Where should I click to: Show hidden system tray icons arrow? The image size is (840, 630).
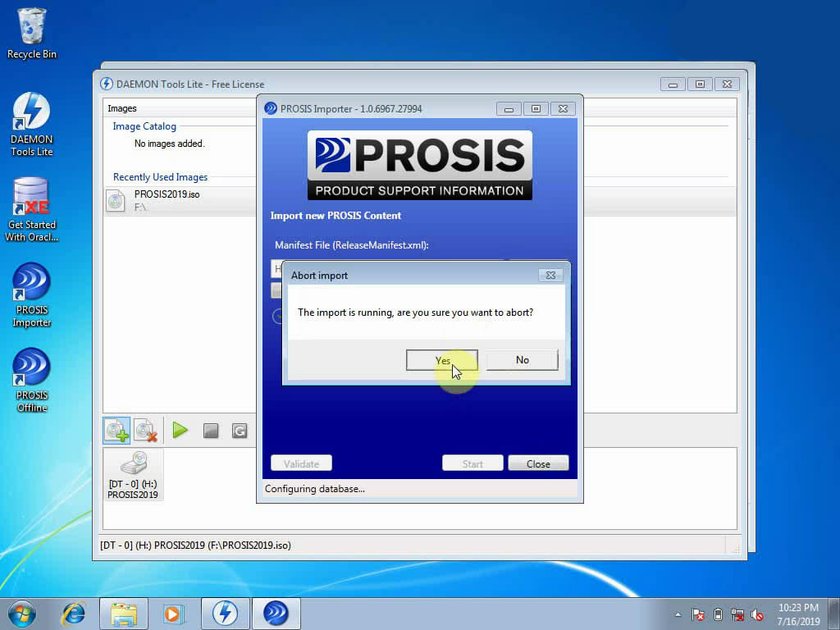click(678, 614)
